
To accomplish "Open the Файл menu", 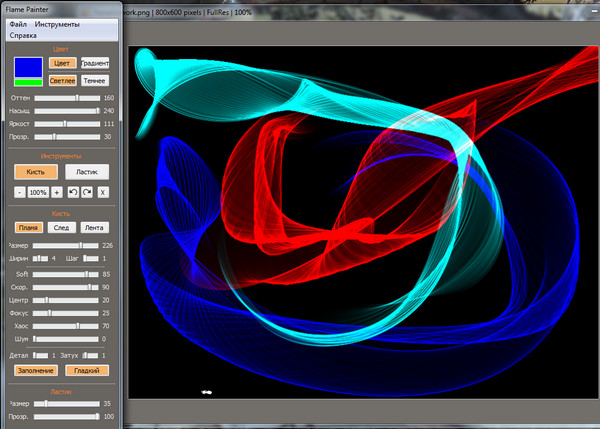I will tap(18, 23).
